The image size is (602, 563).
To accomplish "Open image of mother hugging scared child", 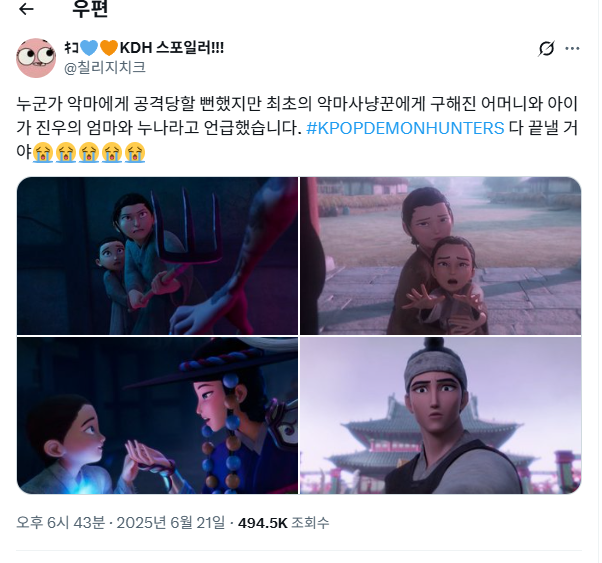I will coord(440,256).
